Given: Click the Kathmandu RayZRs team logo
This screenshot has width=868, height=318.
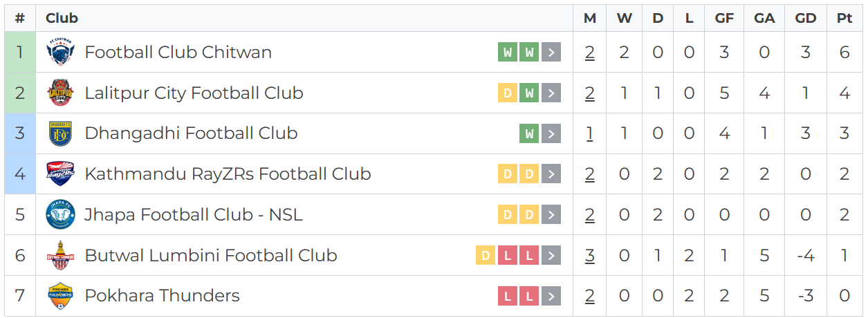Looking at the screenshot, I should pos(60,174).
